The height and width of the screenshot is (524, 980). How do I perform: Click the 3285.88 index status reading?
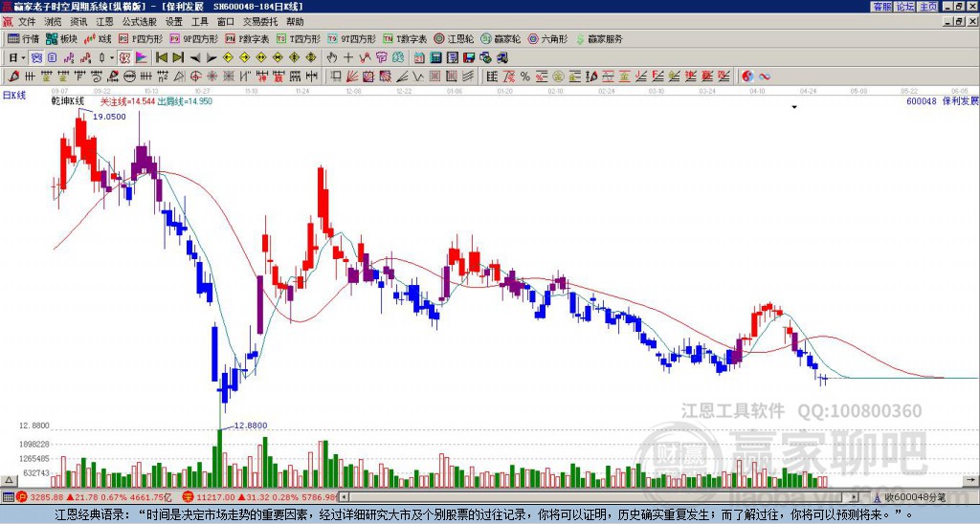(47, 498)
